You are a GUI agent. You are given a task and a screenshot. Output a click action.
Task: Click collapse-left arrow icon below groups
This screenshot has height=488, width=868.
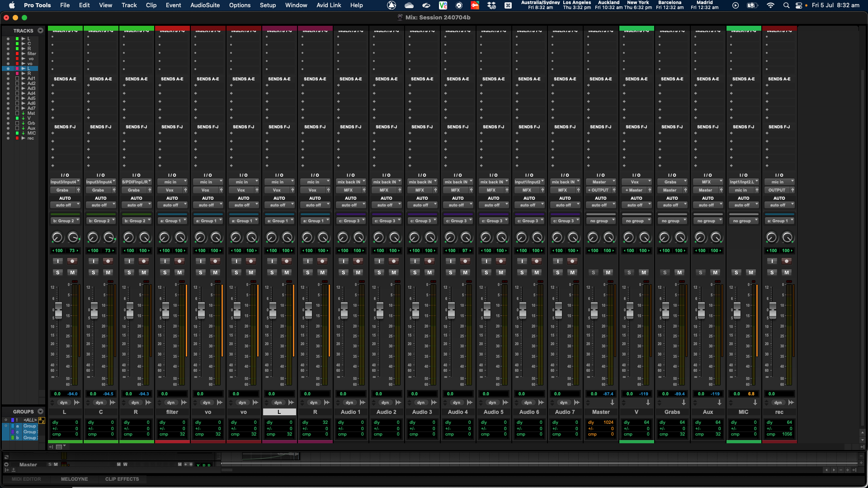51,447
